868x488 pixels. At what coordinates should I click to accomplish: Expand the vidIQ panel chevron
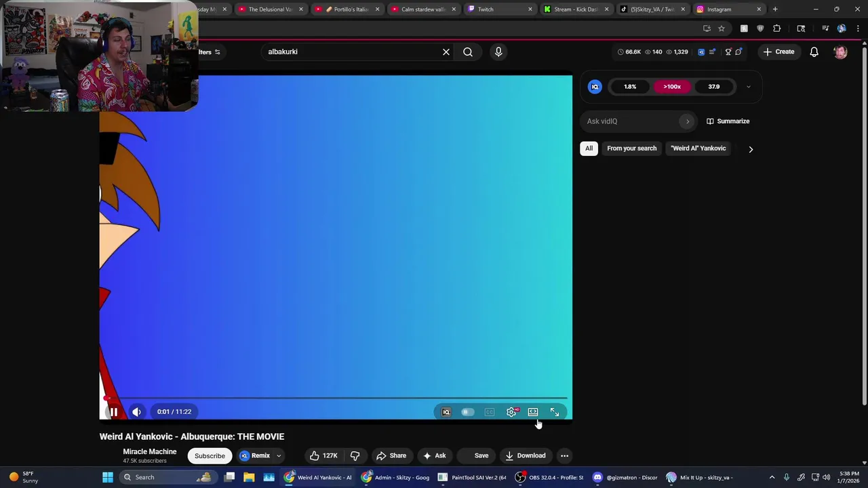(748, 87)
